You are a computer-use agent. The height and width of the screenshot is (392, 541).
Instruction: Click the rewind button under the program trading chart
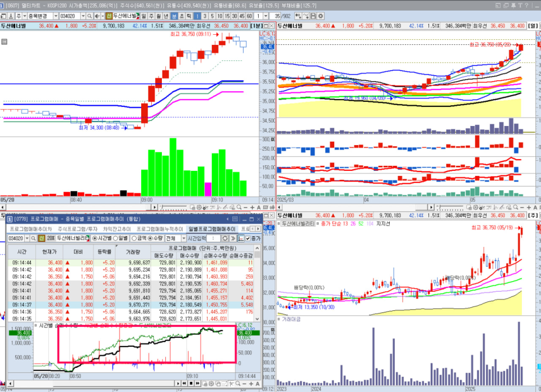tap(184, 384)
